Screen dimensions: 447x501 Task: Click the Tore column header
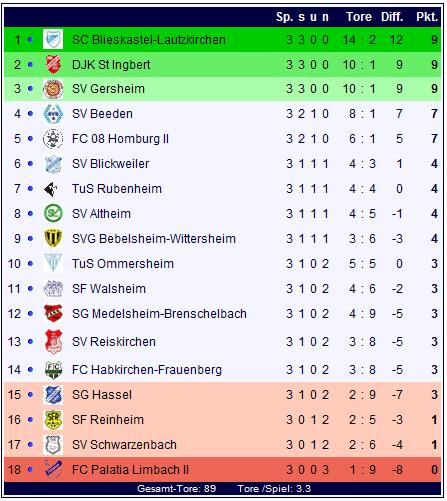tap(359, 17)
